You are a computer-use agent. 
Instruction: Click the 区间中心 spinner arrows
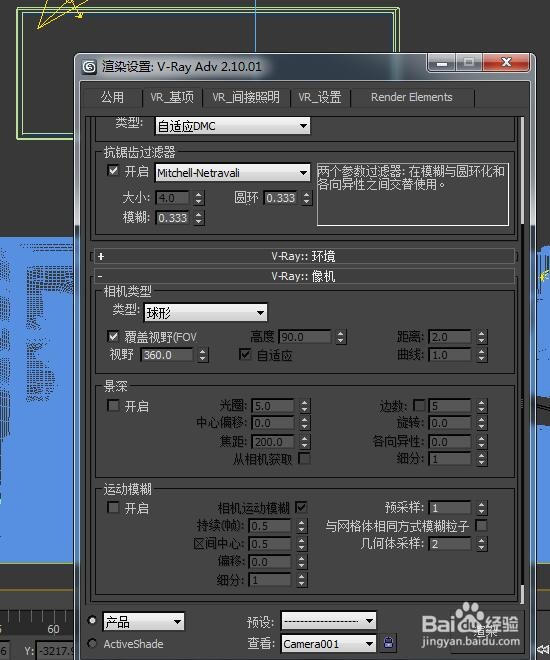point(302,544)
